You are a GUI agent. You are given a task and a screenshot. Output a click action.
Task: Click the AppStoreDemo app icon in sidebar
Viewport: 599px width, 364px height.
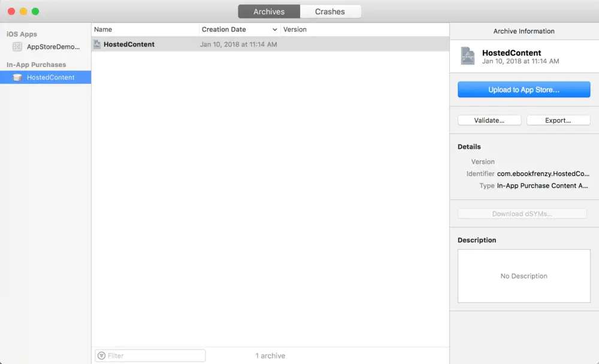tap(17, 47)
